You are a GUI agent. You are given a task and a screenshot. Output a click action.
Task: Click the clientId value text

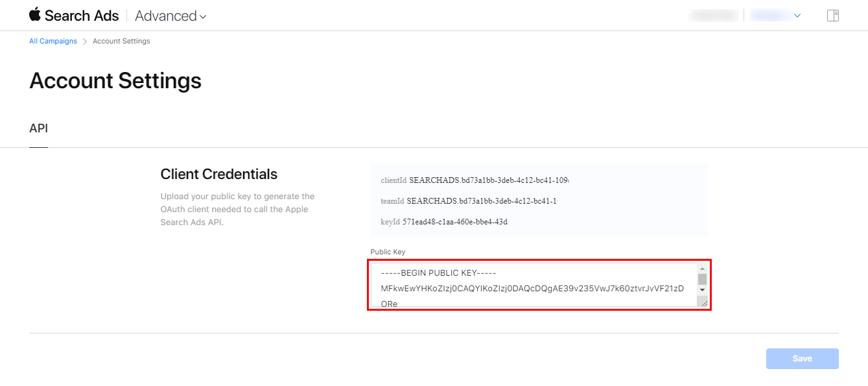coord(493,180)
